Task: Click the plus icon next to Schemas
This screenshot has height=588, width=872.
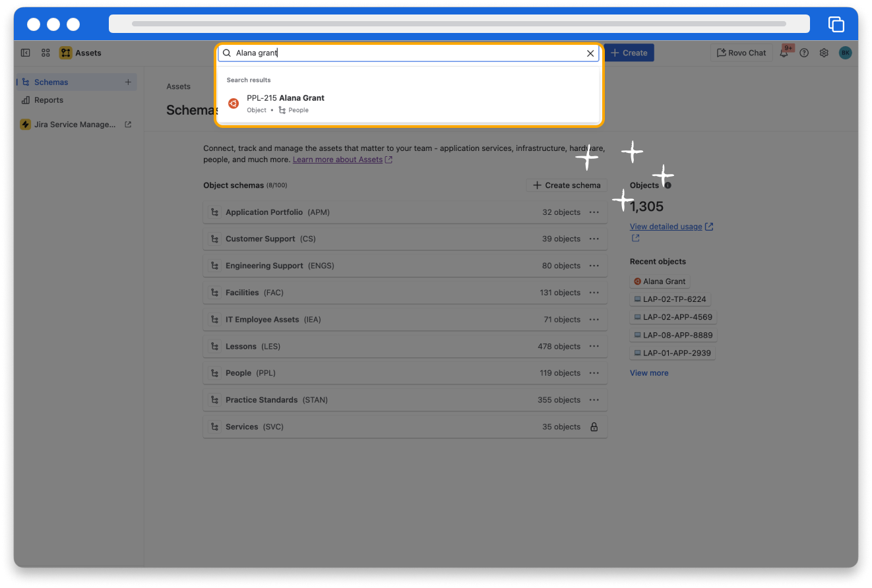Action: coord(128,82)
